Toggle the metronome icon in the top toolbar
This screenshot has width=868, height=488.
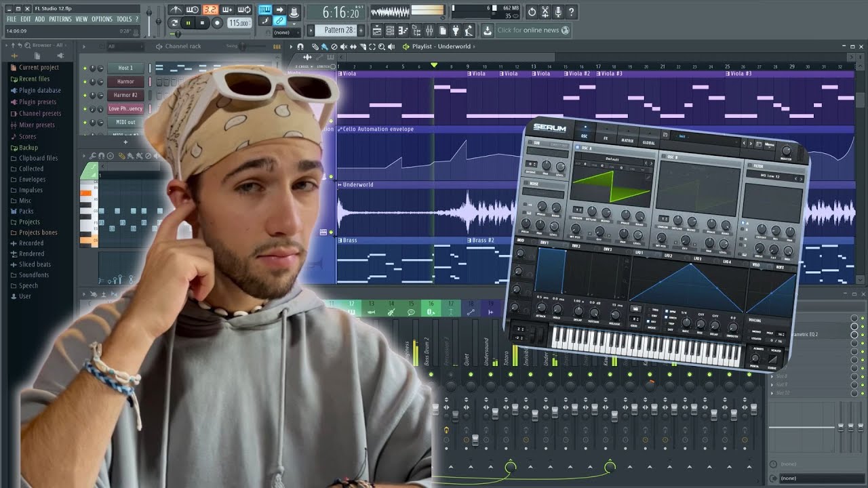point(175,9)
